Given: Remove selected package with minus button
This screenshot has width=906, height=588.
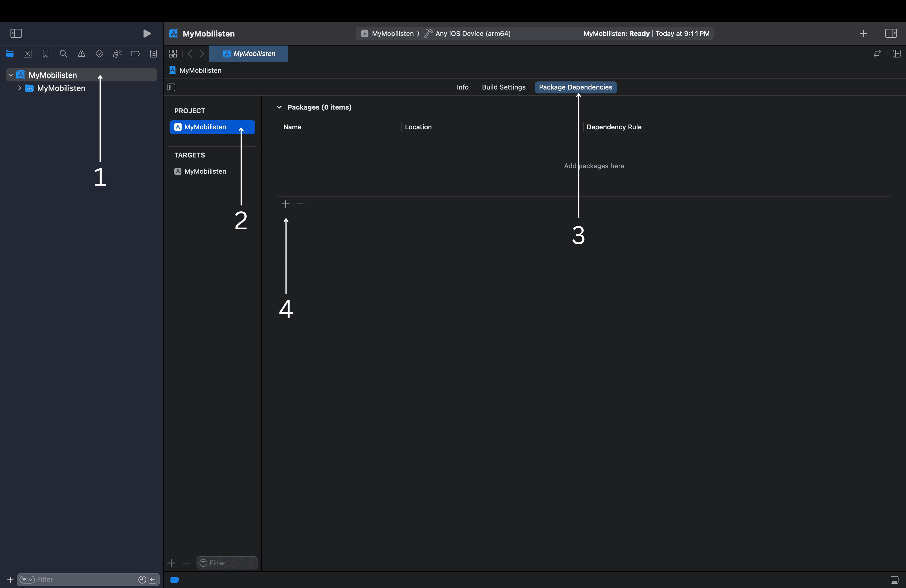Looking at the screenshot, I should pos(301,204).
